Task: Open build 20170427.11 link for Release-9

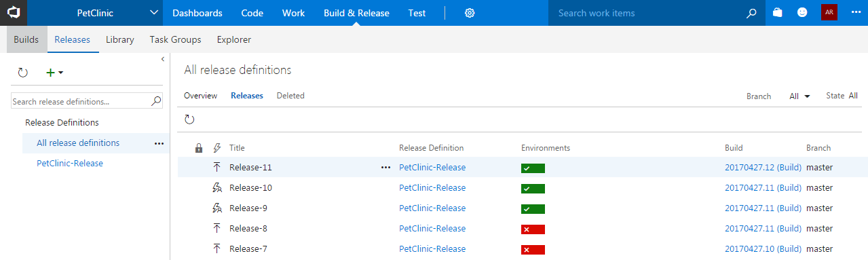Action: tap(763, 208)
